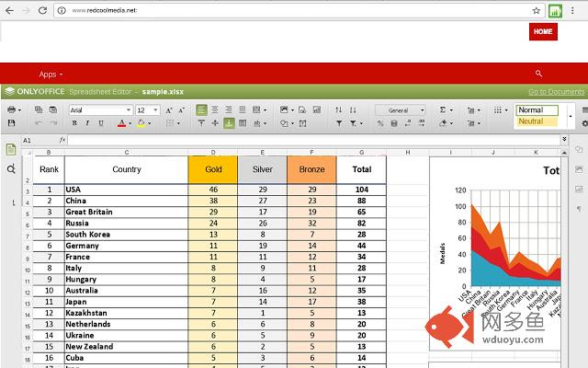Image resolution: width=588 pixels, height=368 pixels.
Task: Open the Apps menu
Action: coord(51,74)
